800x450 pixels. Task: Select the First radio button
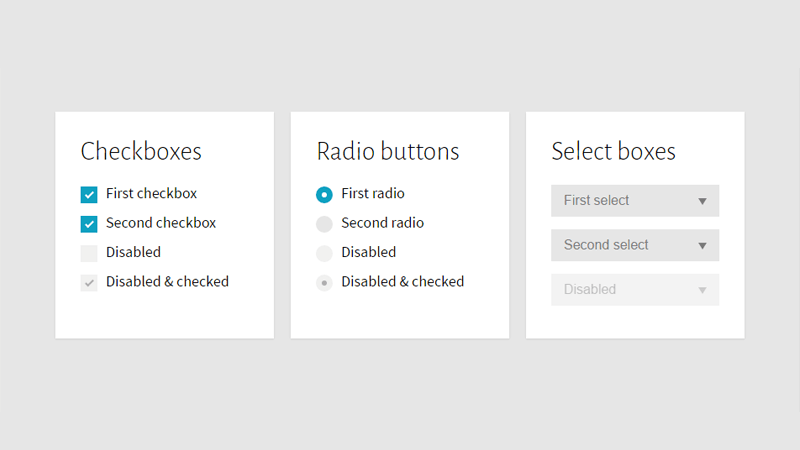coord(324,194)
